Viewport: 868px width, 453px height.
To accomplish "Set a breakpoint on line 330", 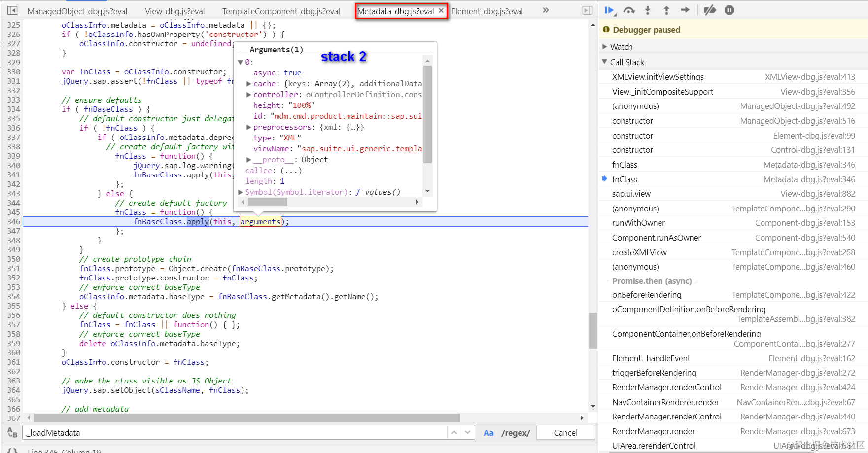I will [13, 72].
